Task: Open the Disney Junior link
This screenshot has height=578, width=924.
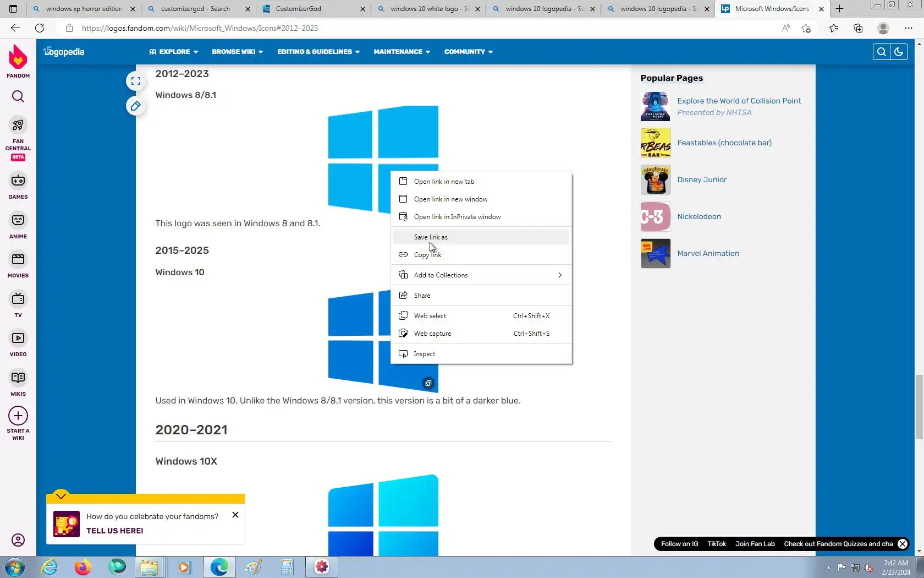Action: (x=702, y=179)
